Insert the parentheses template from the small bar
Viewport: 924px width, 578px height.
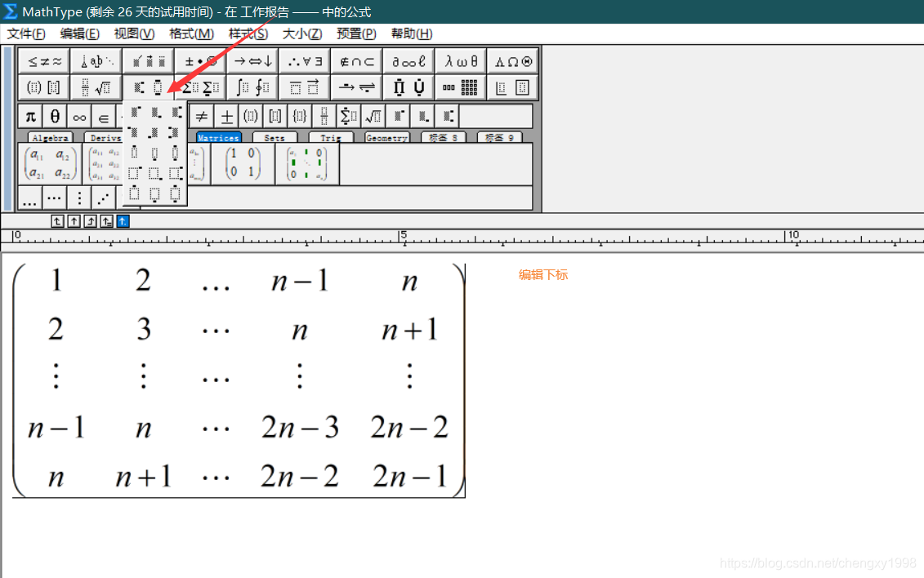(251, 117)
